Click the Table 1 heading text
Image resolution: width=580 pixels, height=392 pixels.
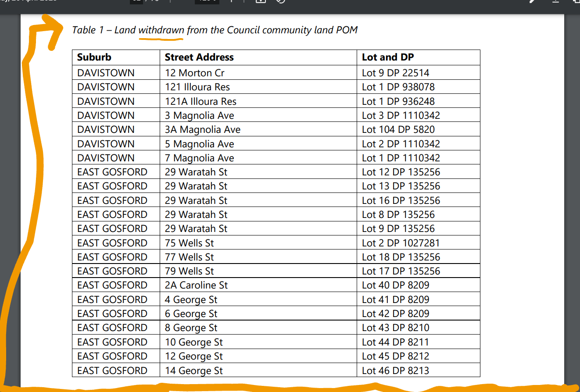coord(215,30)
